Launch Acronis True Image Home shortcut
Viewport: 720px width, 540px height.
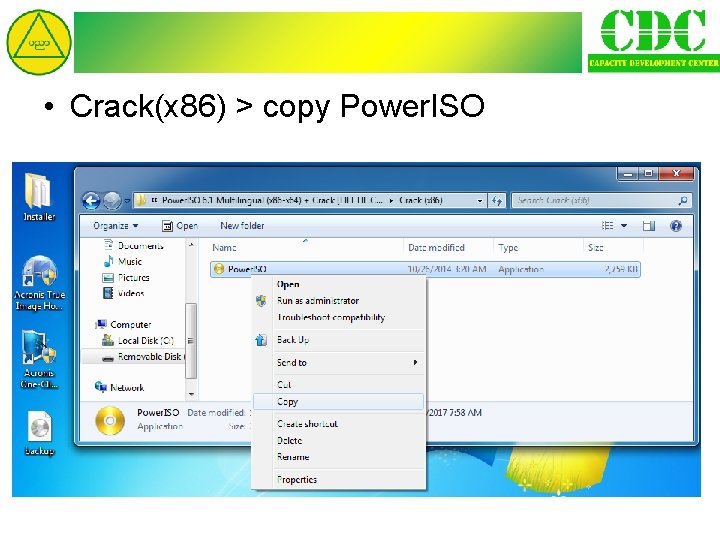click(39, 282)
